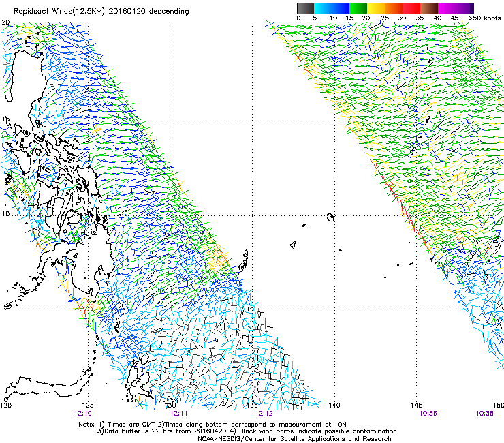504x443 pixels.
Task: Click the title 'Rapidscat Winds(12.5KM) 20160420 descending'
Action: point(101,12)
